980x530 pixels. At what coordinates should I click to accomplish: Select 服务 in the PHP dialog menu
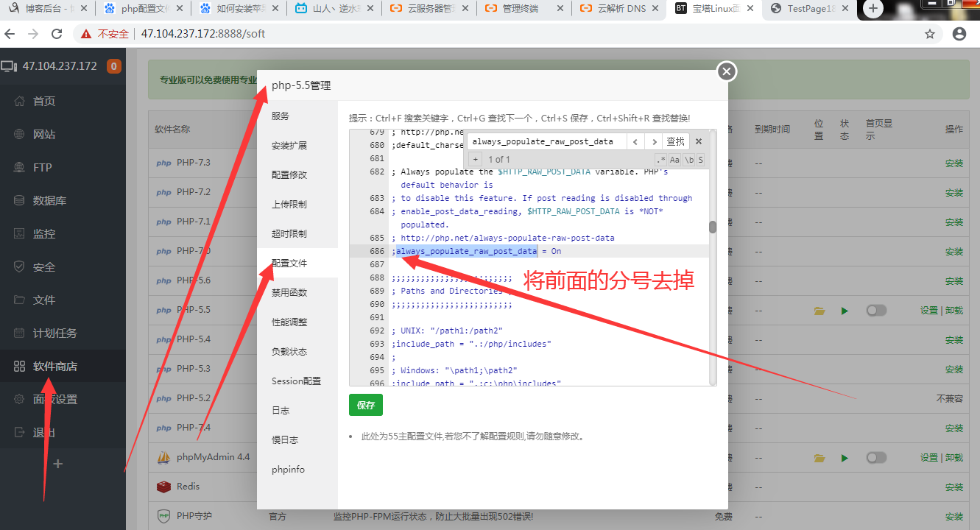pos(297,116)
